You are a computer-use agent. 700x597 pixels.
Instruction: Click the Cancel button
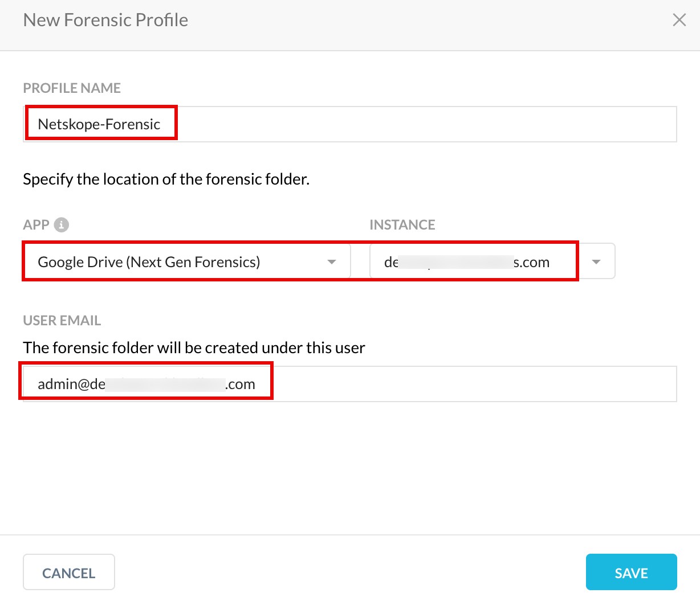69,572
